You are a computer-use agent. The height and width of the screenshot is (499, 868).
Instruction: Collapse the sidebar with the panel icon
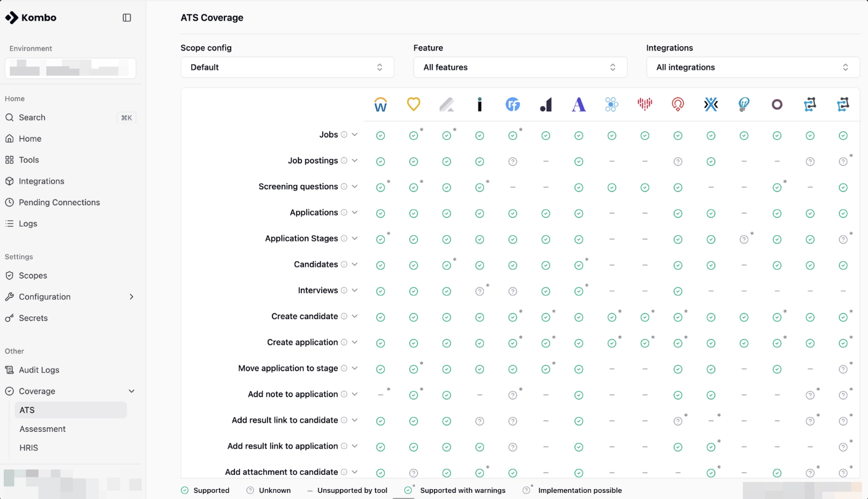coord(127,18)
